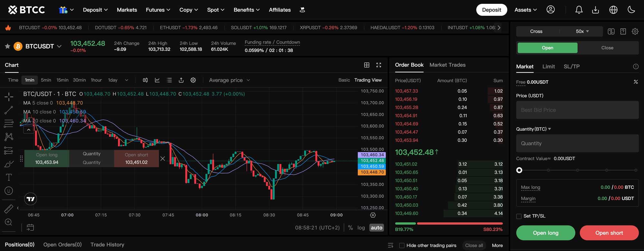
Task: Check Hide other trading pairs
Action: click(402, 246)
